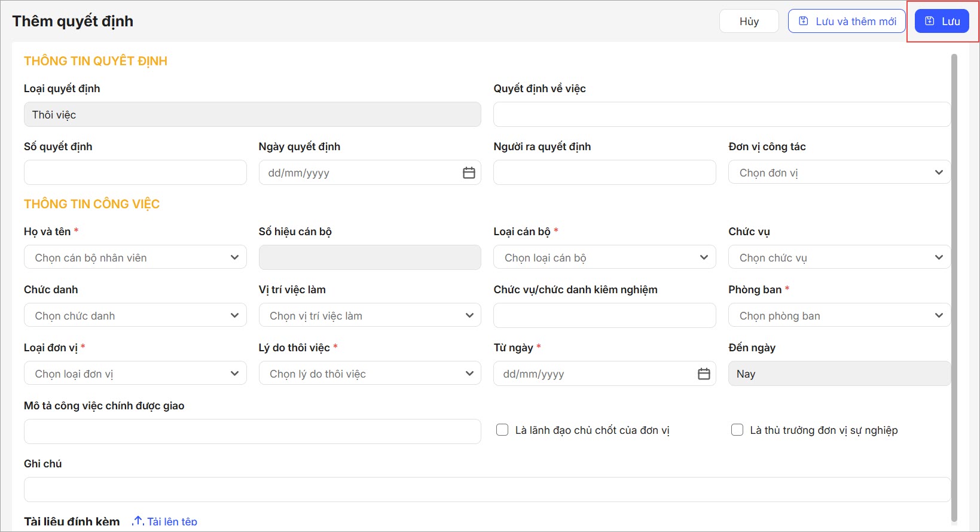This screenshot has height=532, width=980.
Task: Expand the 'Chọn phòng ban' dropdown
Action: tap(839, 315)
